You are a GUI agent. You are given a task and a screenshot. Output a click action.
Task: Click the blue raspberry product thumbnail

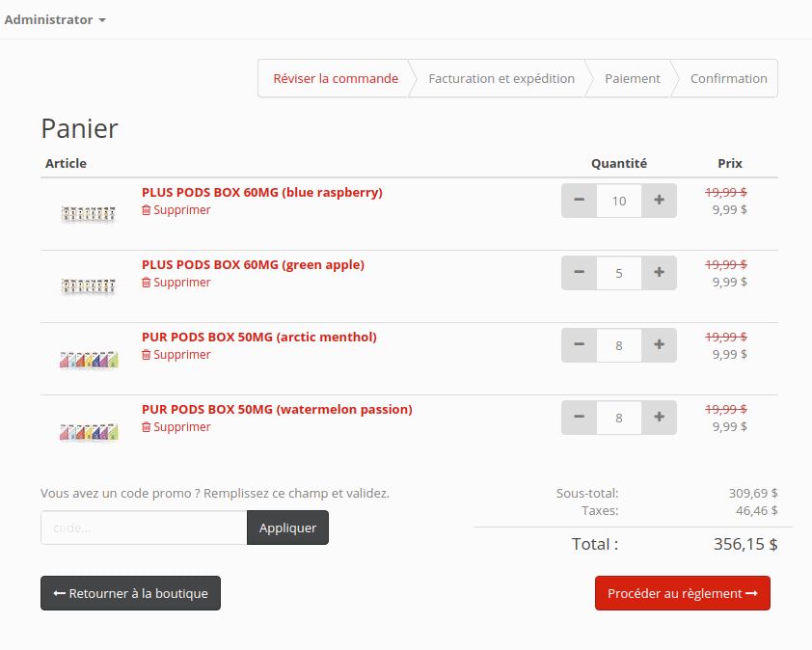pos(89,214)
